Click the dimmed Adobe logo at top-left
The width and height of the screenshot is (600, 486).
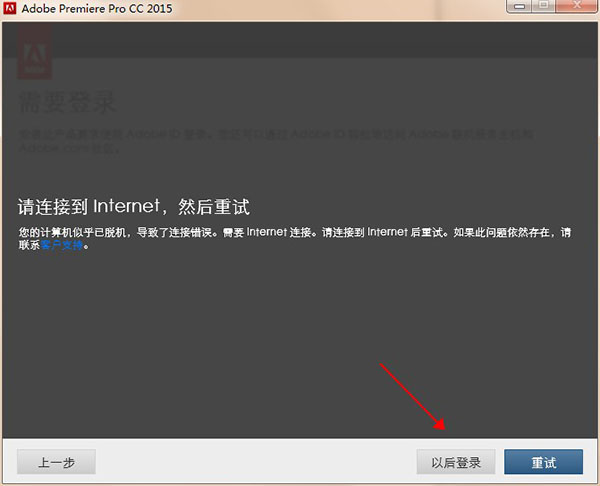tap(35, 49)
